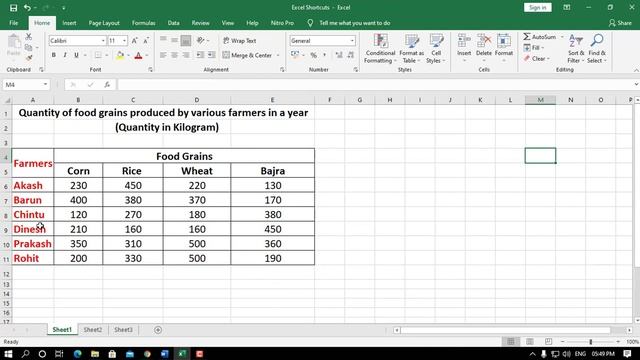Open the Review tab
The image size is (640, 360).
200,23
